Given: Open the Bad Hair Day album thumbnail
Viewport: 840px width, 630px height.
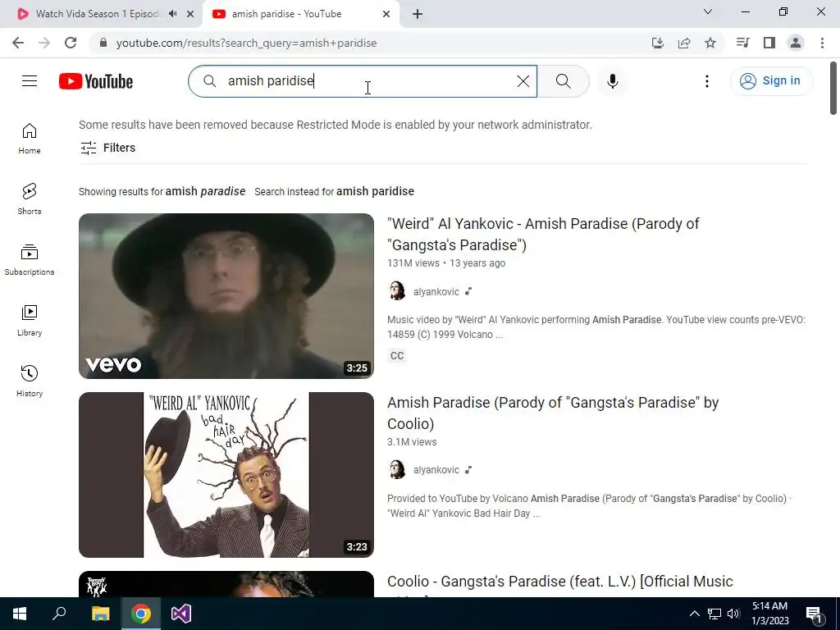Looking at the screenshot, I should [x=226, y=475].
